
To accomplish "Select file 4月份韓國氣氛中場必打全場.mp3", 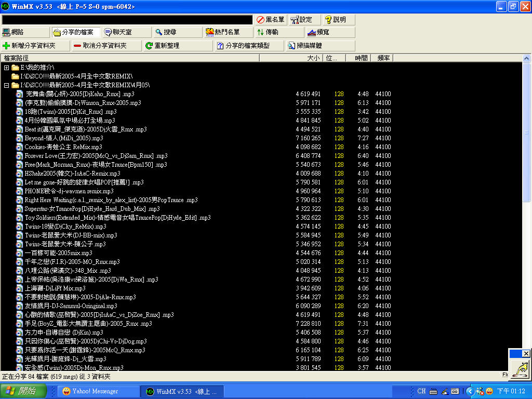I will click(x=70, y=121).
